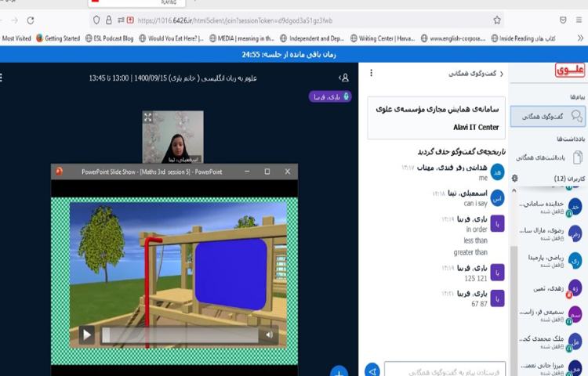Click the webcam video thumbnail
This screenshot has height=376, width=588.
pyautogui.click(x=173, y=137)
